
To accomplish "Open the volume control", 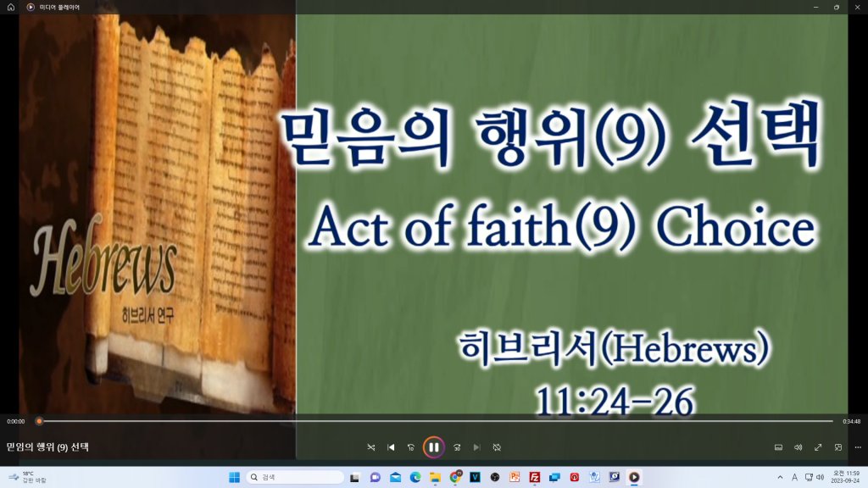I will [798, 446].
